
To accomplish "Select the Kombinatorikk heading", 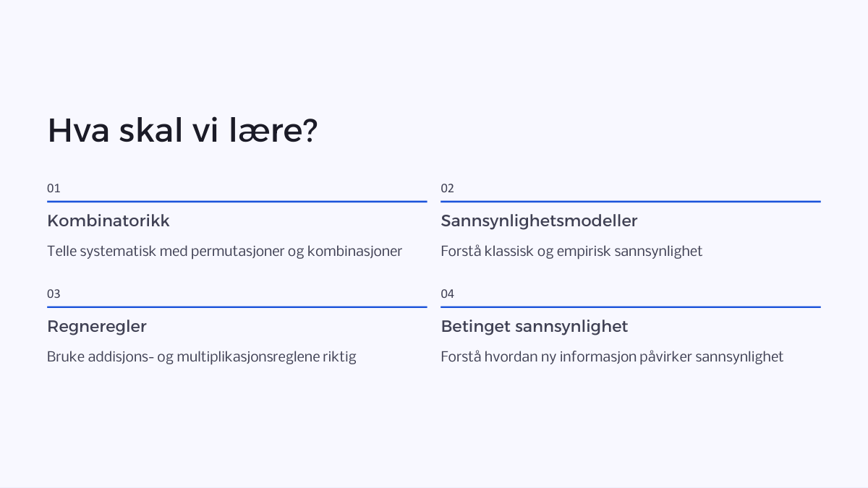I will (109, 221).
